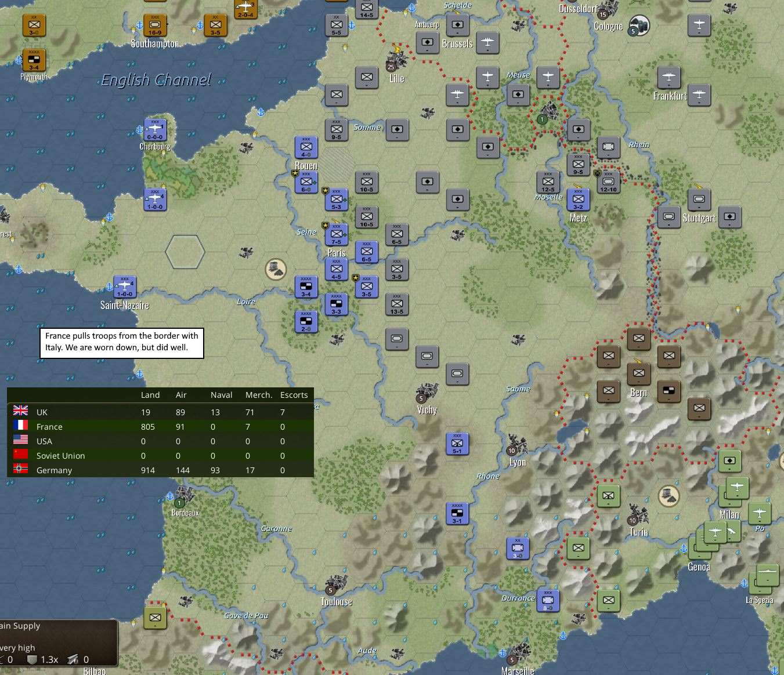Select the blue division labeled 3-0 near Rhone
Viewport: 784px width, 675px height.
pyautogui.click(x=518, y=548)
